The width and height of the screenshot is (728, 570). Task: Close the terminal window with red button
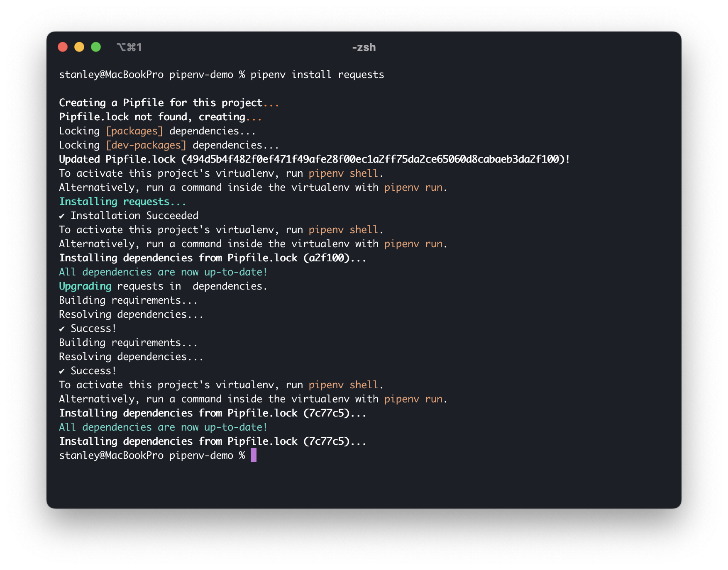[x=63, y=47]
